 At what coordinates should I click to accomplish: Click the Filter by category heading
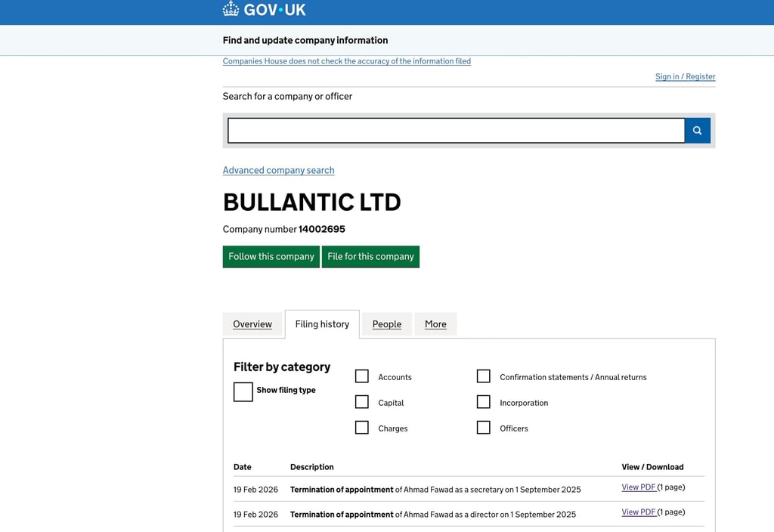(282, 367)
